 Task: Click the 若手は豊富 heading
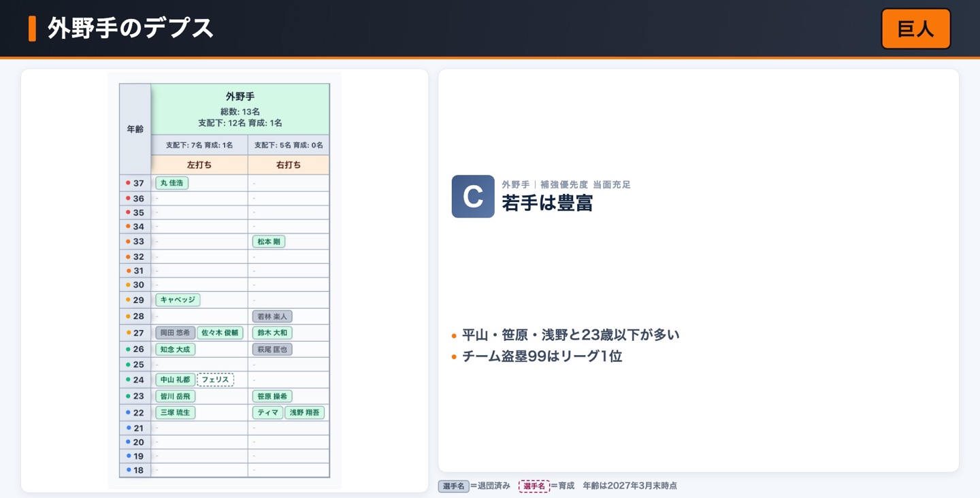(547, 203)
